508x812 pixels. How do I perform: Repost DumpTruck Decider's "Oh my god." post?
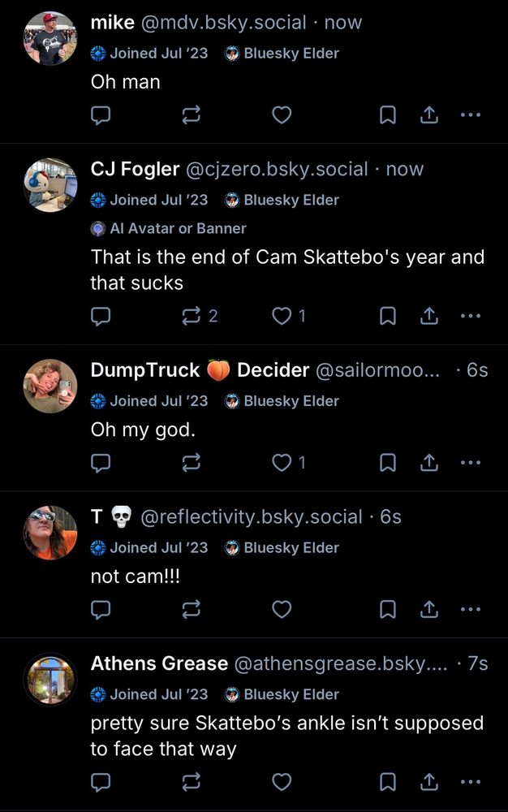pos(191,463)
